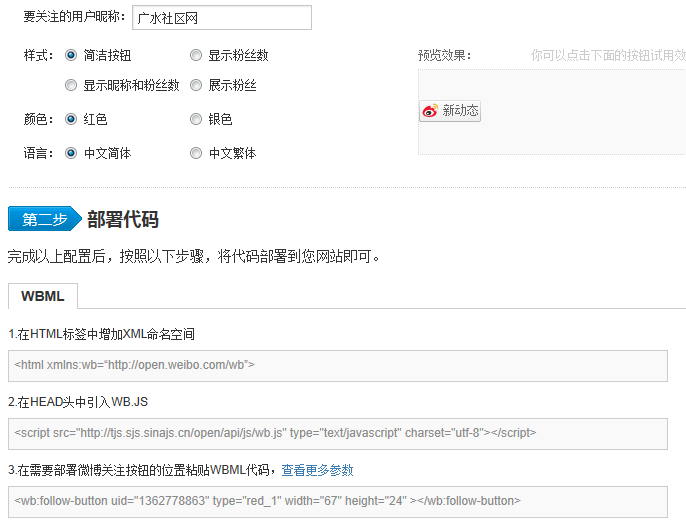Click the 新动态 follow preview button
This screenshot has height=529, width=686.
pyautogui.click(x=450, y=111)
